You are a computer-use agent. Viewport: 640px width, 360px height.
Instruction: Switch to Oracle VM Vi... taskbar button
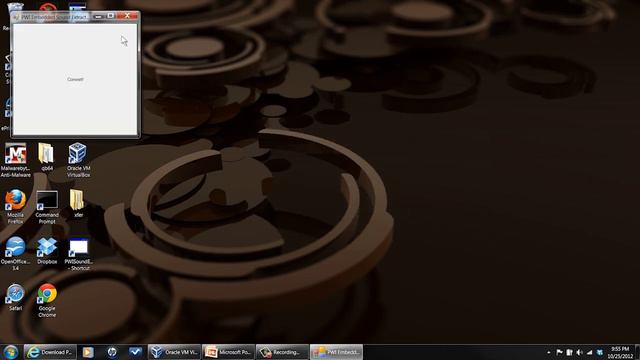[x=174, y=352]
